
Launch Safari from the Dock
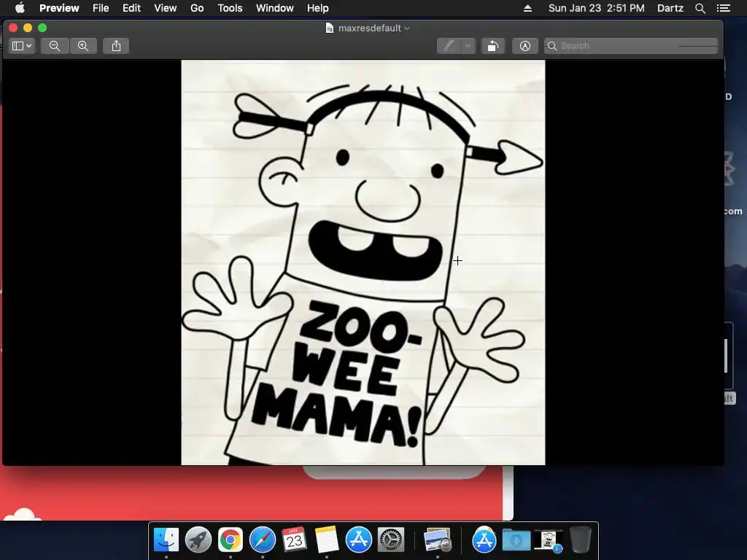(x=263, y=540)
